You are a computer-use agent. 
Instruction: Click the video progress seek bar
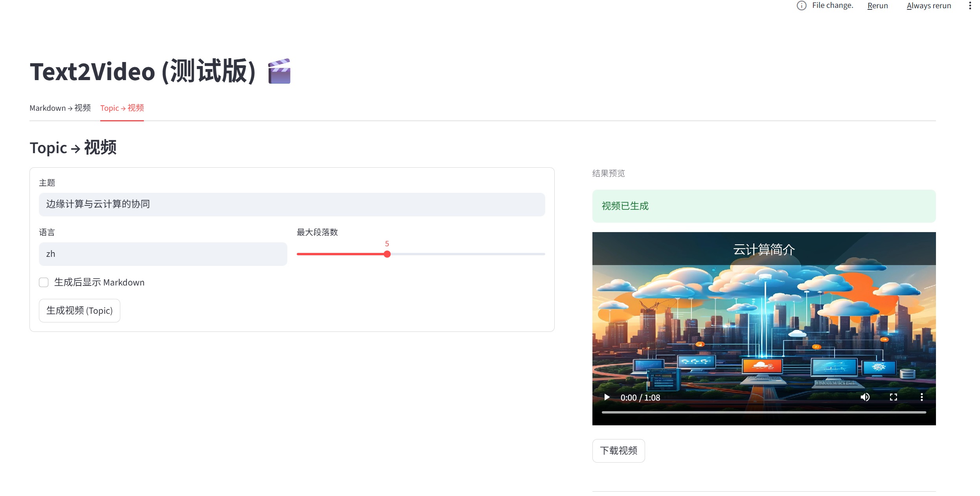click(x=763, y=412)
